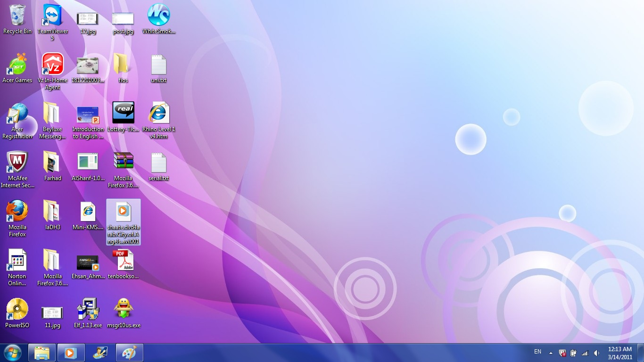644x362 pixels.
Task: Click the Acer Games shortcut
Action: [x=17, y=65]
